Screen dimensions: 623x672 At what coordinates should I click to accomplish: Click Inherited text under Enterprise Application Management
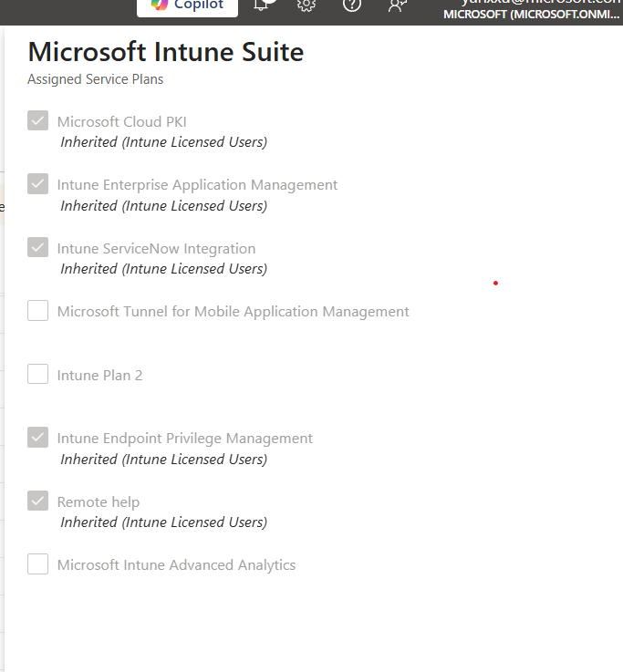(x=164, y=206)
